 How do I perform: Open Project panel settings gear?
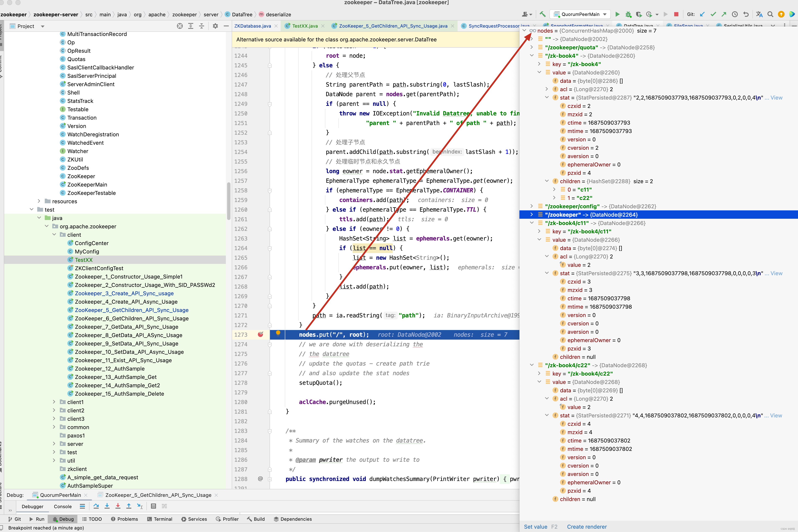click(x=215, y=26)
